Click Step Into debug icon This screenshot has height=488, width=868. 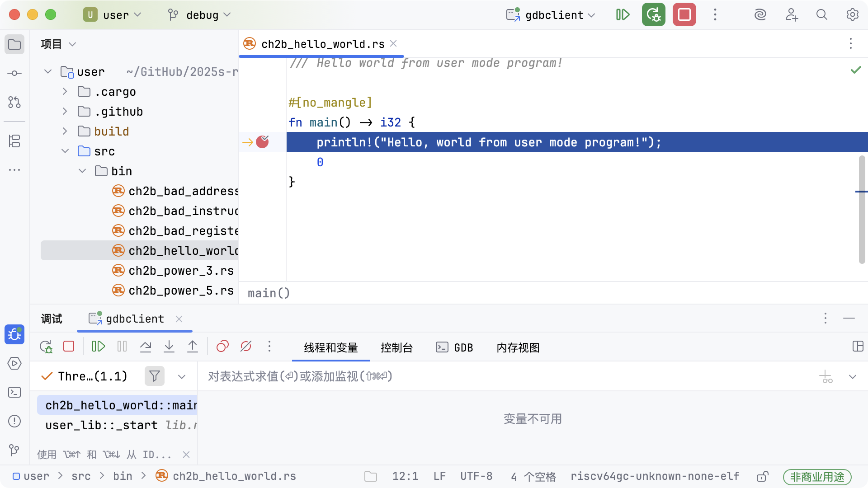click(x=169, y=347)
